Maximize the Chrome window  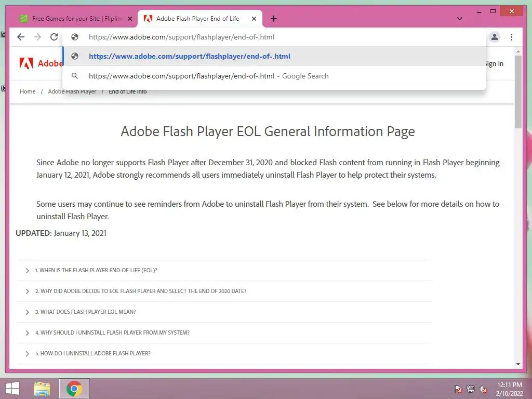[493, 11]
